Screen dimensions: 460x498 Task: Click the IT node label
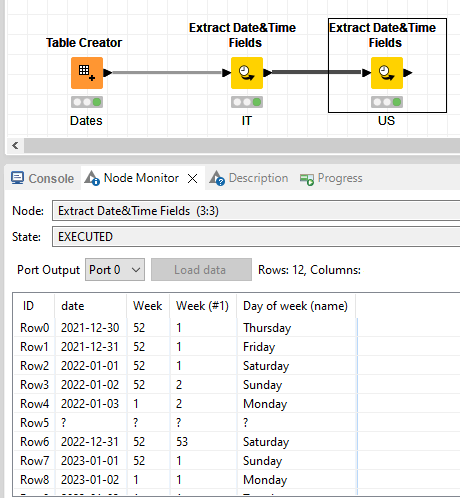247,121
